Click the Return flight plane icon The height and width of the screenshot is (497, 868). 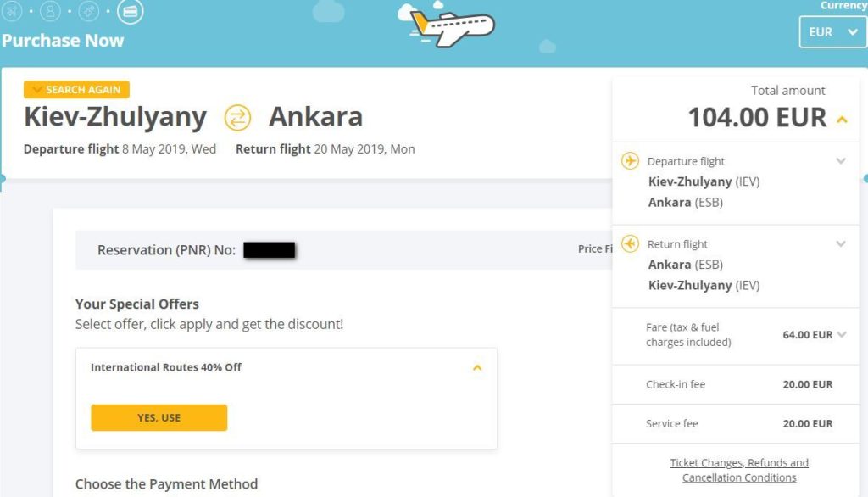[630, 243]
